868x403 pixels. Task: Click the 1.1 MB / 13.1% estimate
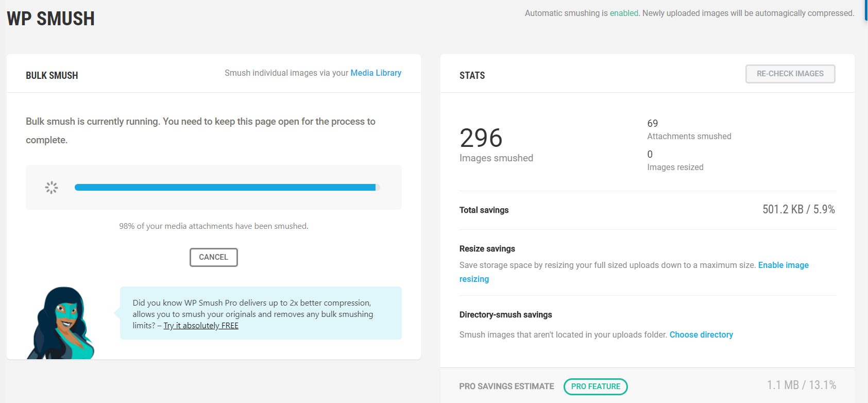[801, 385]
